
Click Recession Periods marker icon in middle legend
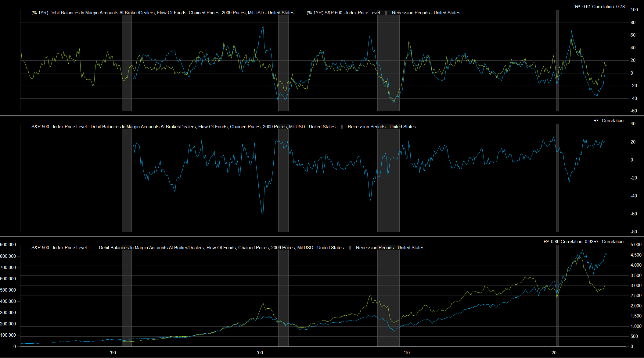coord(342,127)
